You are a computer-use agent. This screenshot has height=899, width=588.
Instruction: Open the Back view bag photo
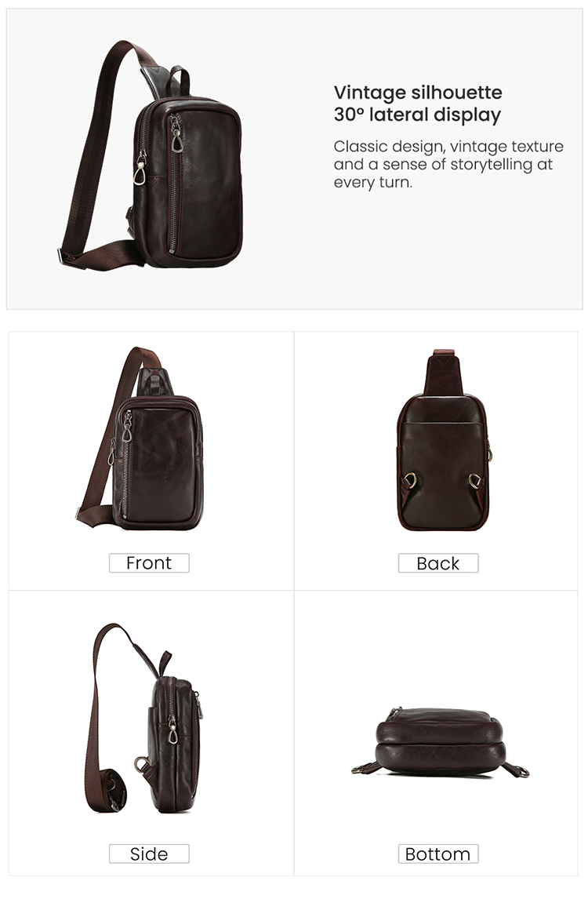click(445, 440)
